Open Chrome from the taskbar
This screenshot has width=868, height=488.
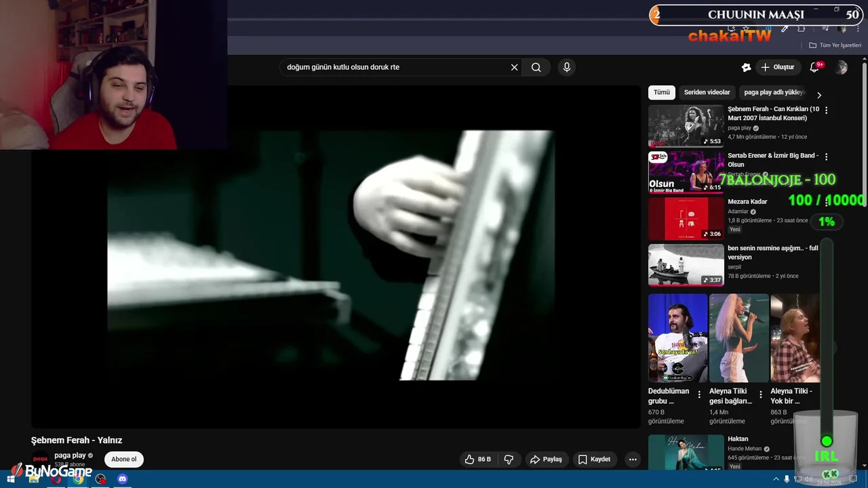tap(78, 479)
